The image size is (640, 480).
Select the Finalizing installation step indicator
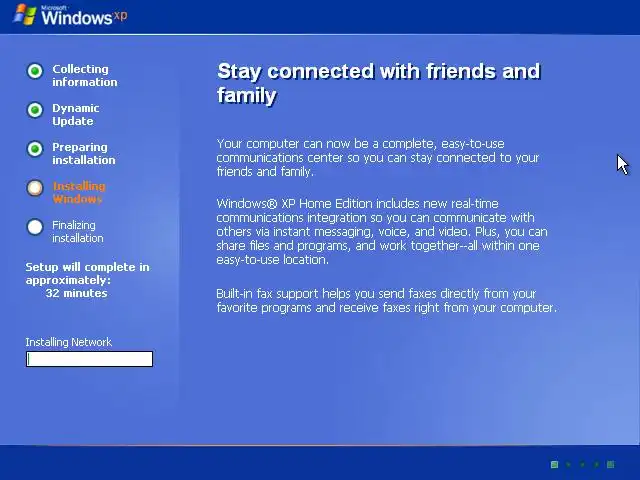point(35,227)
